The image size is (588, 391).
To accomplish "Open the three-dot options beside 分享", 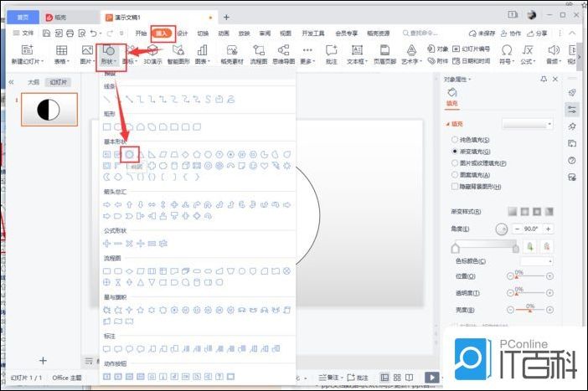I will (x=560, y=33).
